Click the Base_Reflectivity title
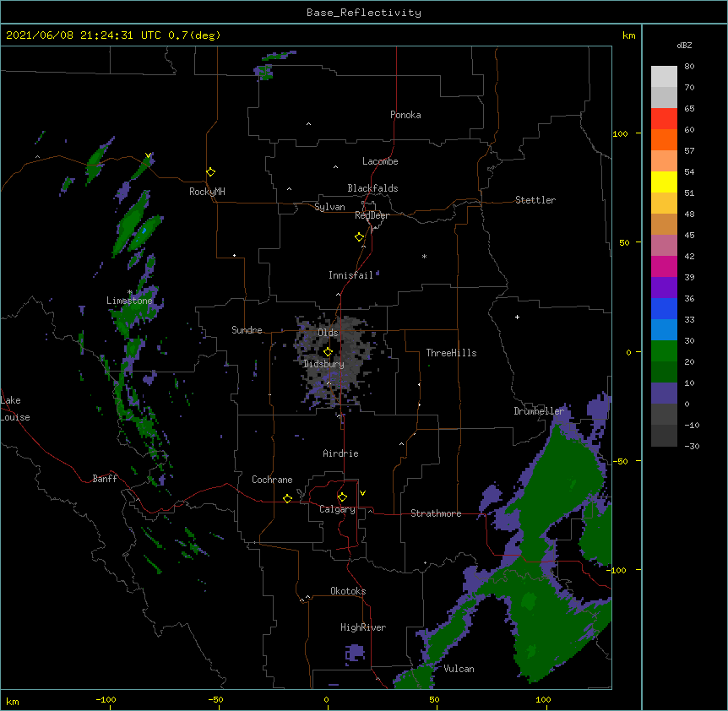 [x=364, y=13]
